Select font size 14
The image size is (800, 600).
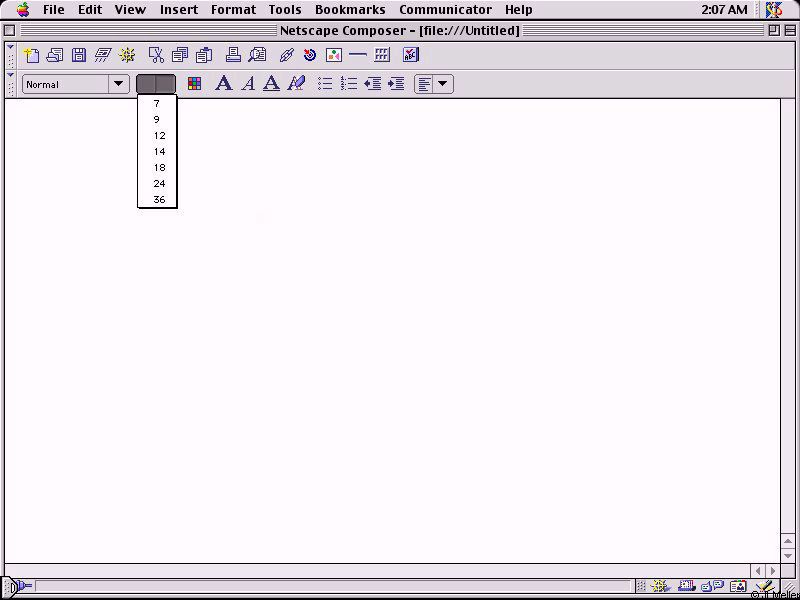(157, 152)
